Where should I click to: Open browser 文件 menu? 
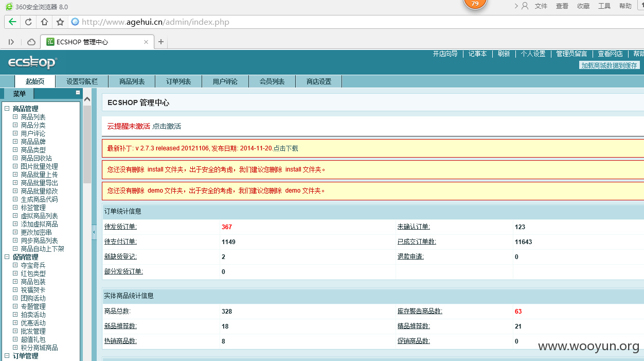point(541,6)
